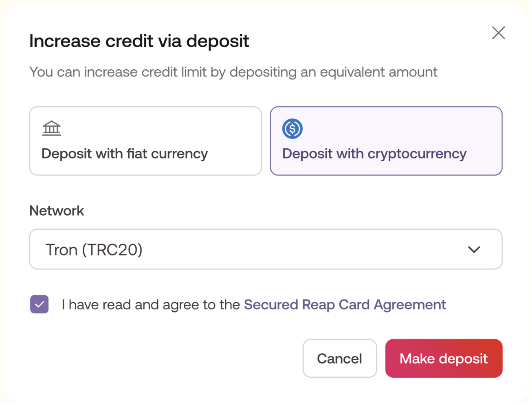This screenshot has width=532, height=405.
Task: Click the subtitle about increasing credit limit
Action: [x=233, y=72]
